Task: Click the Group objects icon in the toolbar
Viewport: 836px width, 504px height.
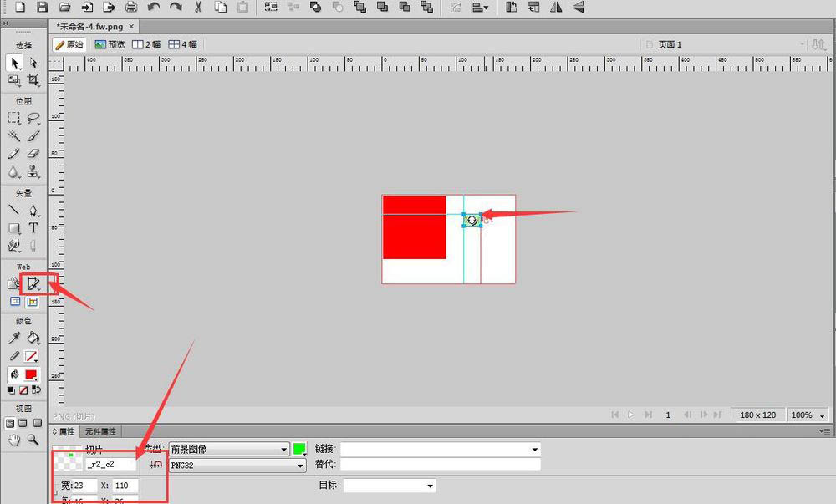Action: click(x=271, y=7)
